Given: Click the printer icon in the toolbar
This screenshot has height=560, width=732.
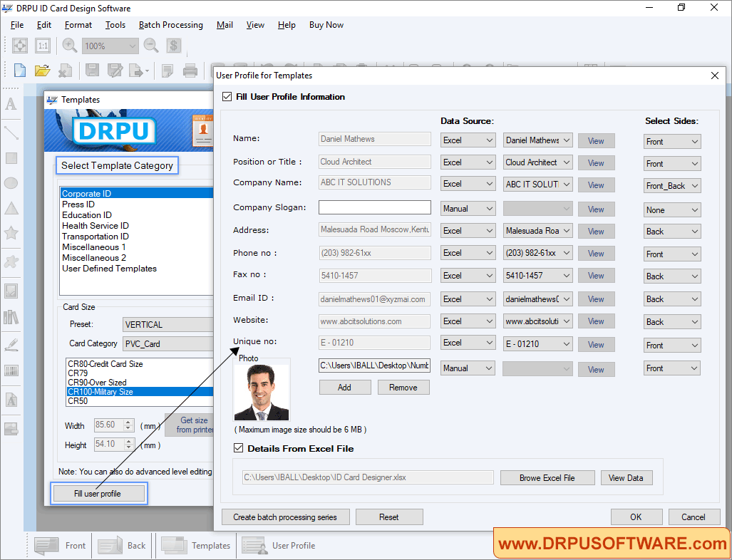Looking at the screenshot, I should point(190,71).
